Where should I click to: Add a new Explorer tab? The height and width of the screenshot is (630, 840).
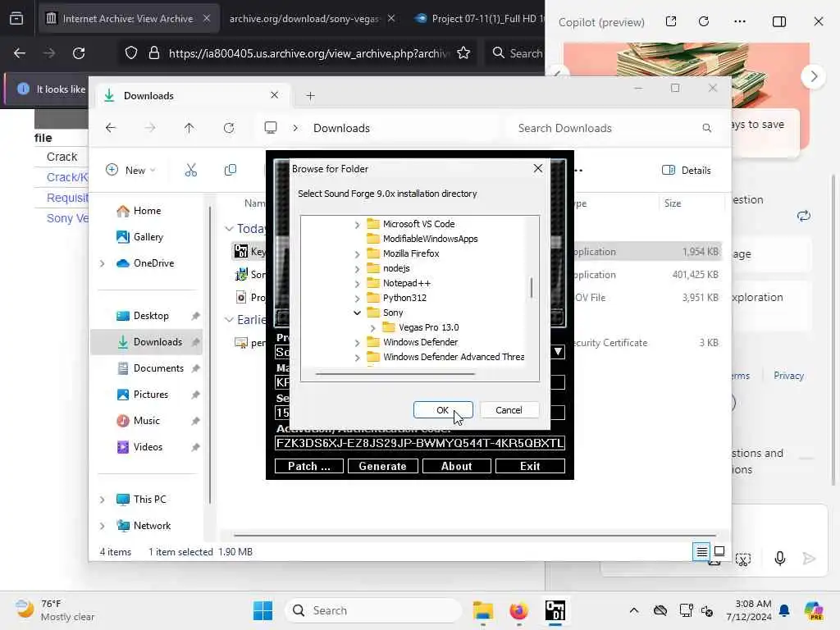pos(310,96)
